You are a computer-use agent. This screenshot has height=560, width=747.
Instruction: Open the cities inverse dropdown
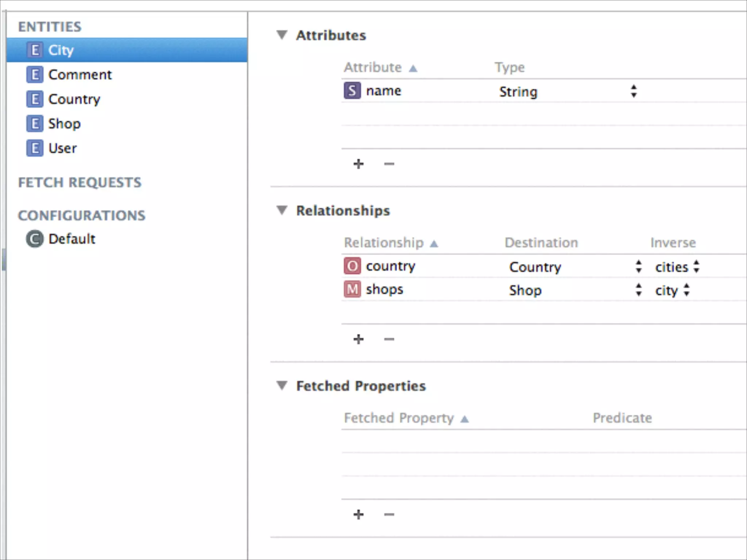[x=696, y=267]
